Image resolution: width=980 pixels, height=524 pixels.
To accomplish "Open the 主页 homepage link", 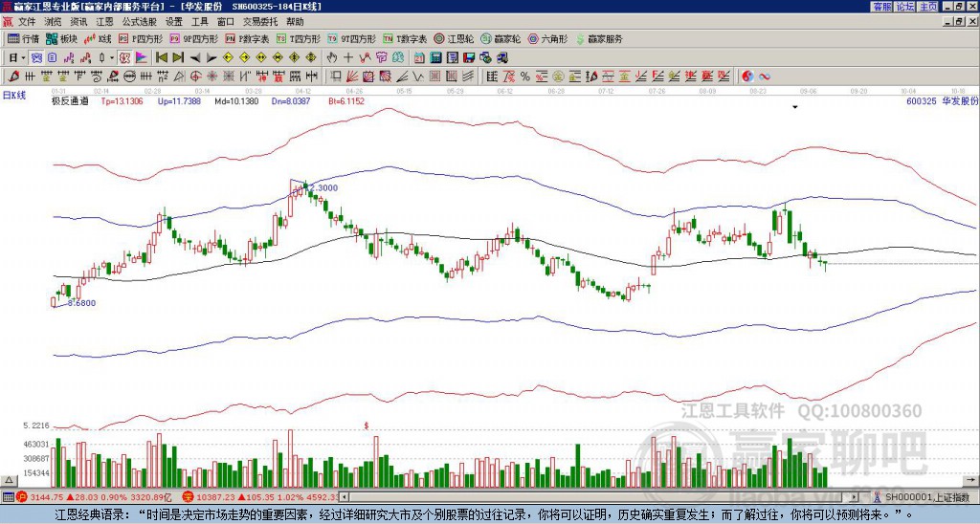I will click(x=928, y=7).
